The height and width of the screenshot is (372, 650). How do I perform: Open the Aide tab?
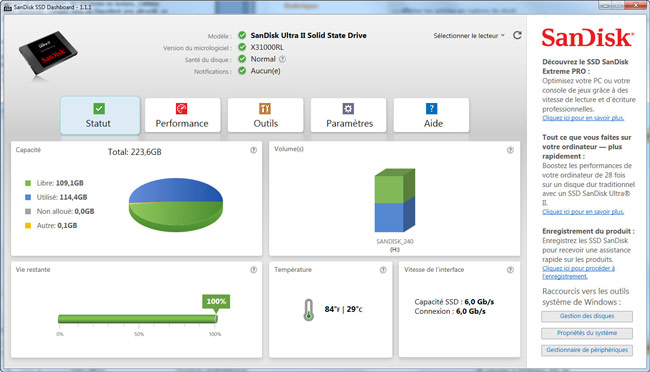(x=432, y=116)
